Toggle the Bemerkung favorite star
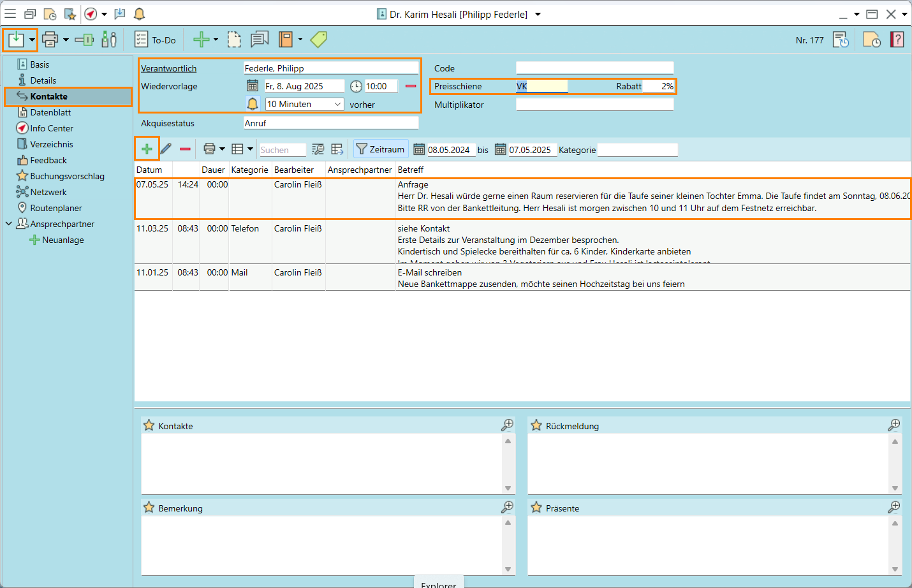This screenshot has height=588, width=912. coord(149,508)
